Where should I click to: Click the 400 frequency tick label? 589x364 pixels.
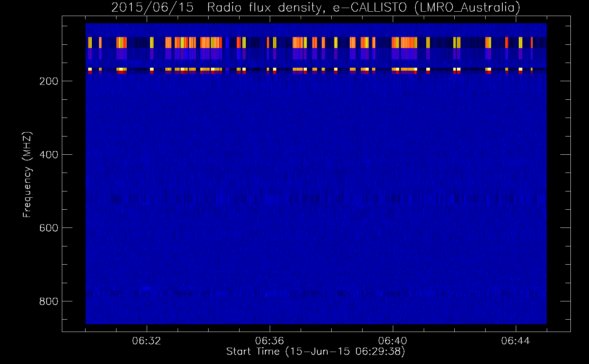48,155
